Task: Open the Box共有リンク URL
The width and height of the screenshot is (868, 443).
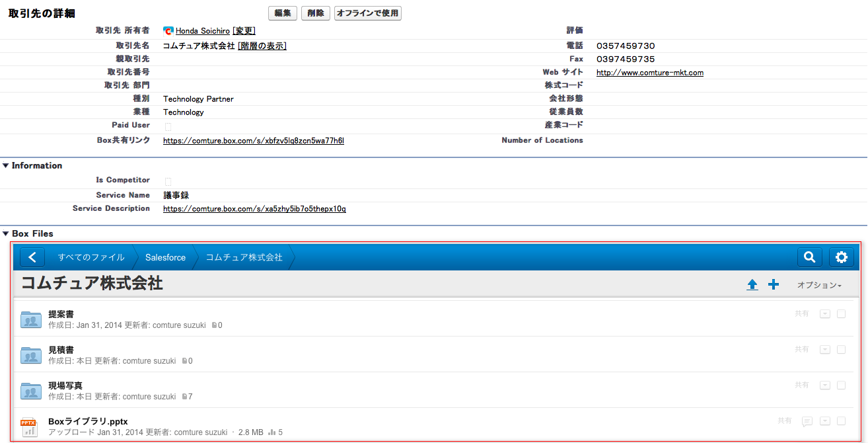Action: 254,141
